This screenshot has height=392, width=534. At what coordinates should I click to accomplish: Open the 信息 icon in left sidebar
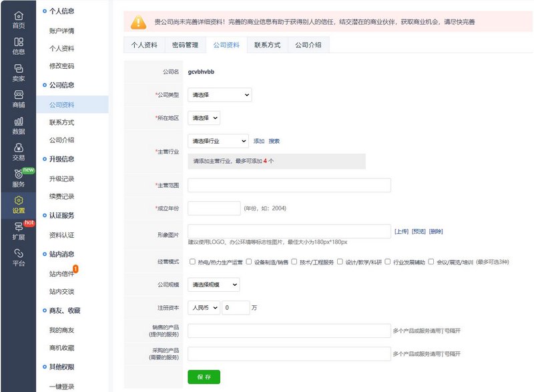pos(18,42)
